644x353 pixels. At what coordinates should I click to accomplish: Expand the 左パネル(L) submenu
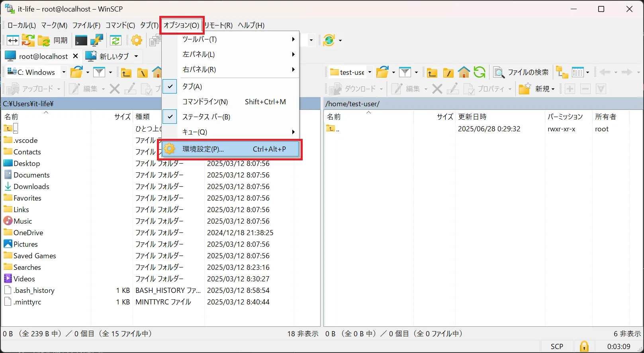tap(230, 54)
